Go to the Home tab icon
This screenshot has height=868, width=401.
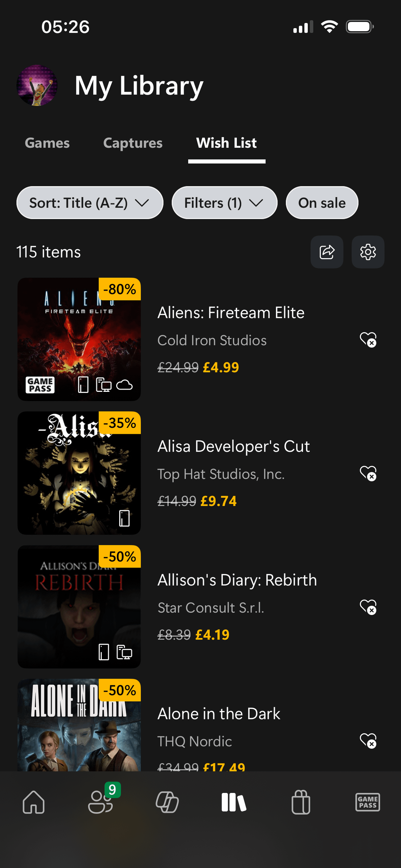(33, 802)
